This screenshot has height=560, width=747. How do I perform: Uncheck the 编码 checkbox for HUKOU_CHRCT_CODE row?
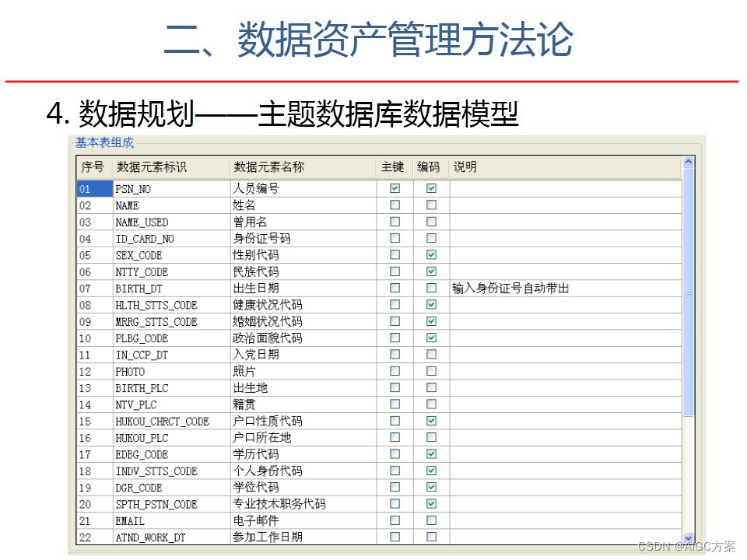pos(431,421)
